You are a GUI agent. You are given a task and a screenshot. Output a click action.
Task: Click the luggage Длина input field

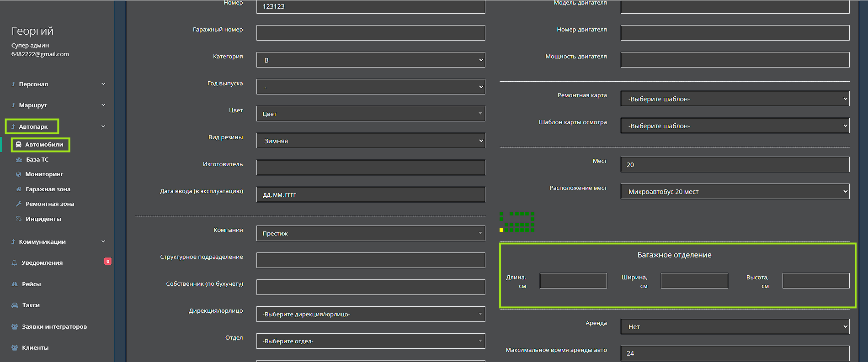coord(573,281)
